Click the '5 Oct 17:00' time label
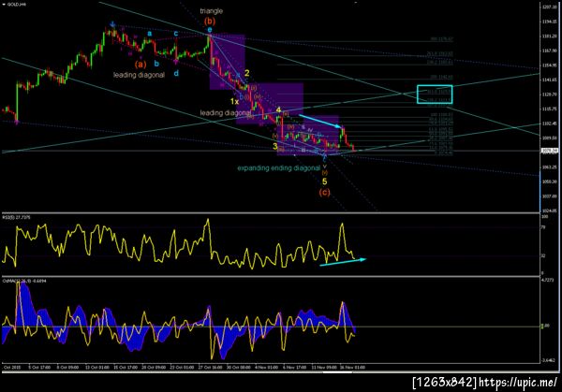 point(39,368)
